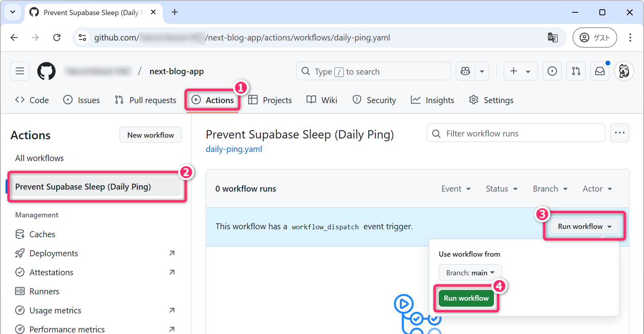
Task: Expand the Branch: main selector
Action: point(470,273)
